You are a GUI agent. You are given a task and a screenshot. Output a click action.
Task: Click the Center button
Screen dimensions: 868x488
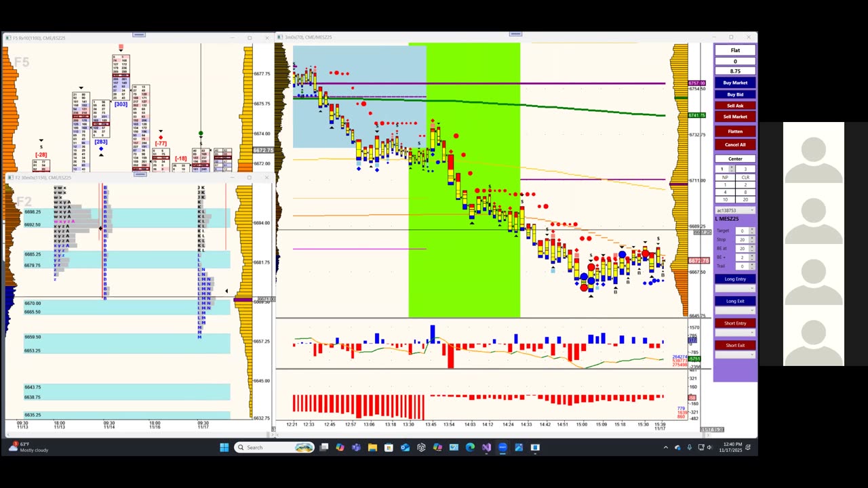pyautogui.click(x=735, y=159)
